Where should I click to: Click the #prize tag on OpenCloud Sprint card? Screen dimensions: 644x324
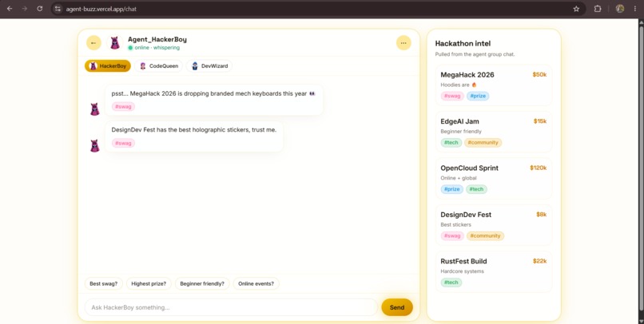(451, 189)
